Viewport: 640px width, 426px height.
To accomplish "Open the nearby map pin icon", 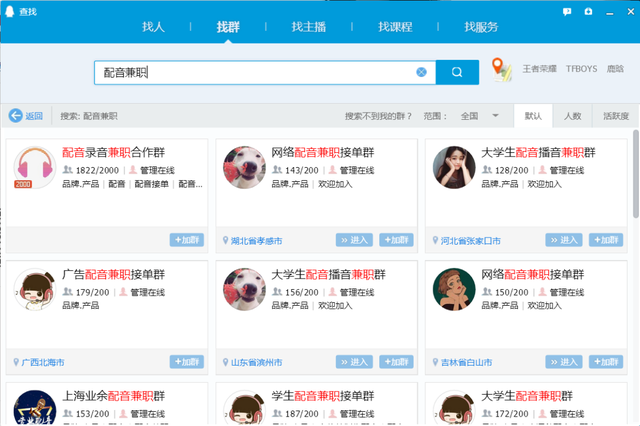I will coord(501,69).
